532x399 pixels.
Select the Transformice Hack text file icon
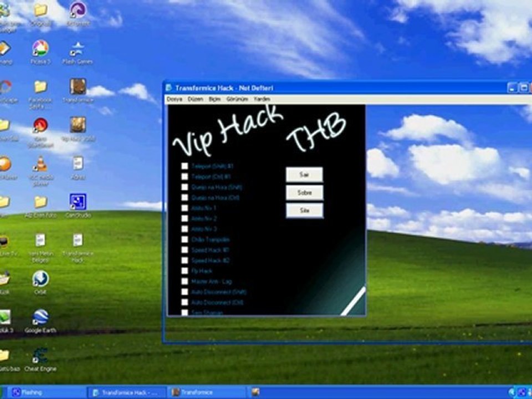pos(78,248)
